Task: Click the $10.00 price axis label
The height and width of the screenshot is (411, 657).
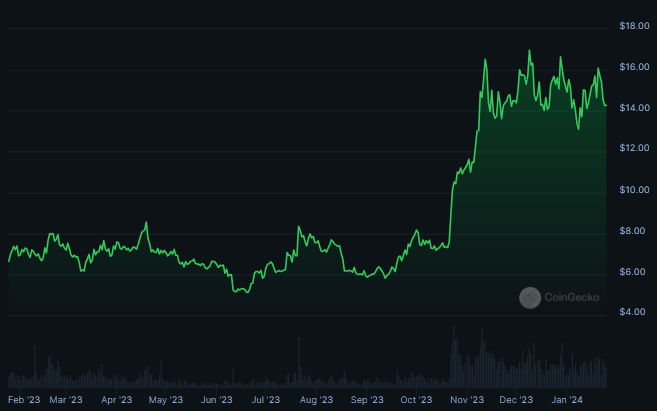Action: pos(634,190)
